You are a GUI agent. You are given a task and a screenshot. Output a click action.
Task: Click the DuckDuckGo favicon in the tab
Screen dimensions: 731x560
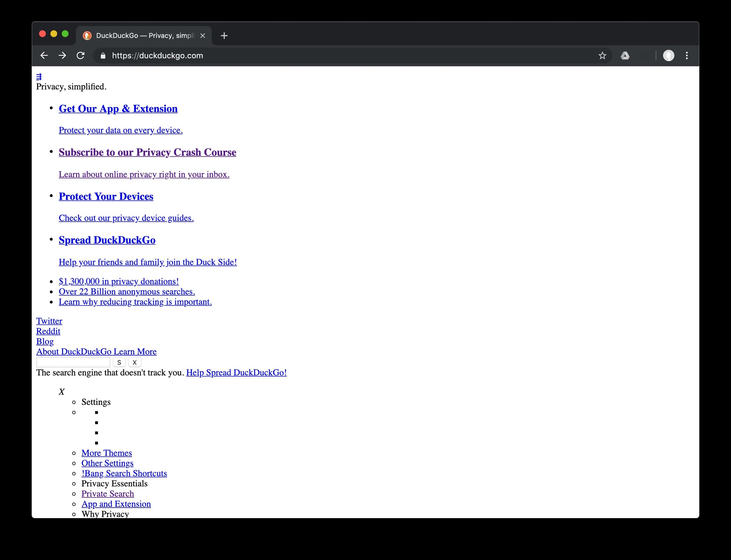click(87, 36)
